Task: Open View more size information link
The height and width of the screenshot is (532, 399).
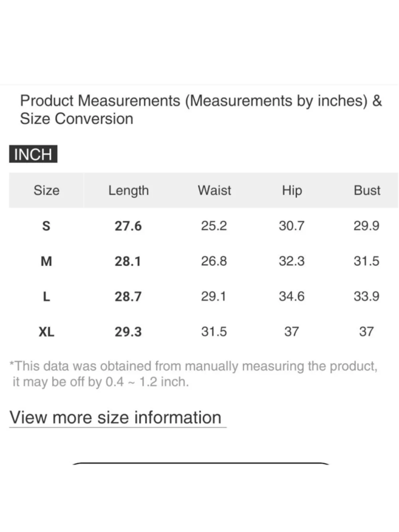Action: point(116,417)
